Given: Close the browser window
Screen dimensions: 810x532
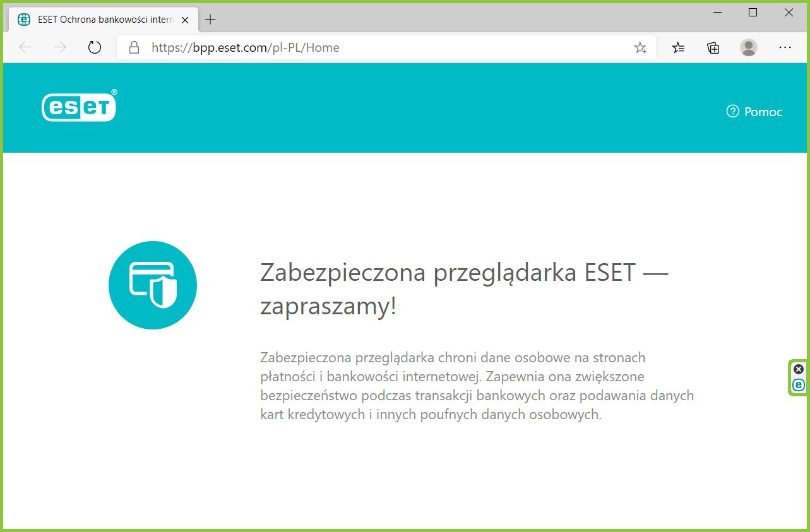Looking at the screenshot, I should tap(789, 13).
